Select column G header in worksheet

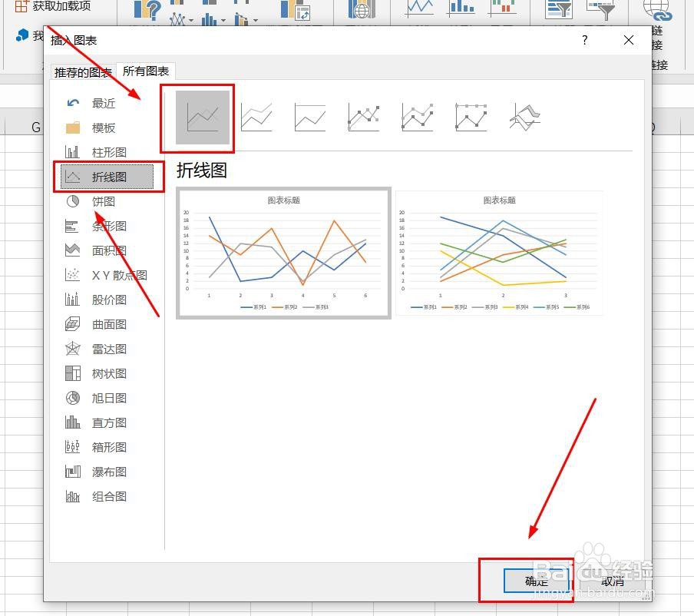(x=36, y=128)
